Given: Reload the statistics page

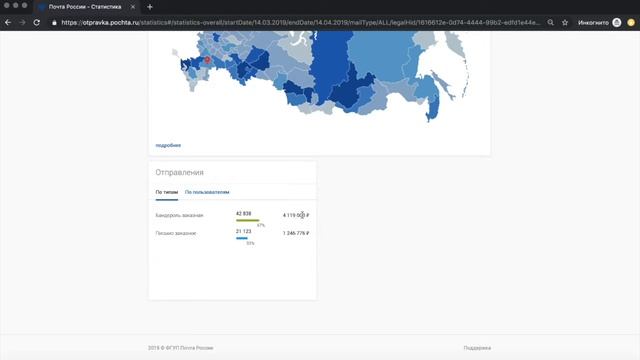Looking at the screenshot, I should [37, 22].
